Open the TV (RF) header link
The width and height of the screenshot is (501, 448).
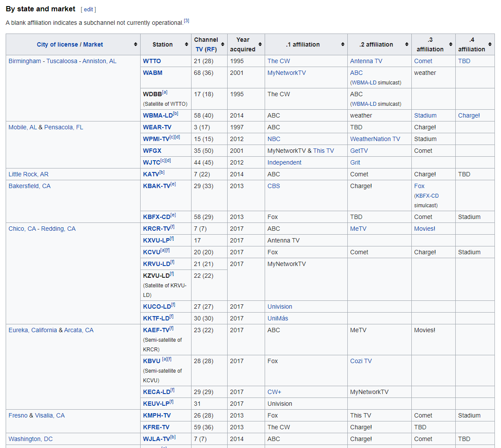coord(206,49)
